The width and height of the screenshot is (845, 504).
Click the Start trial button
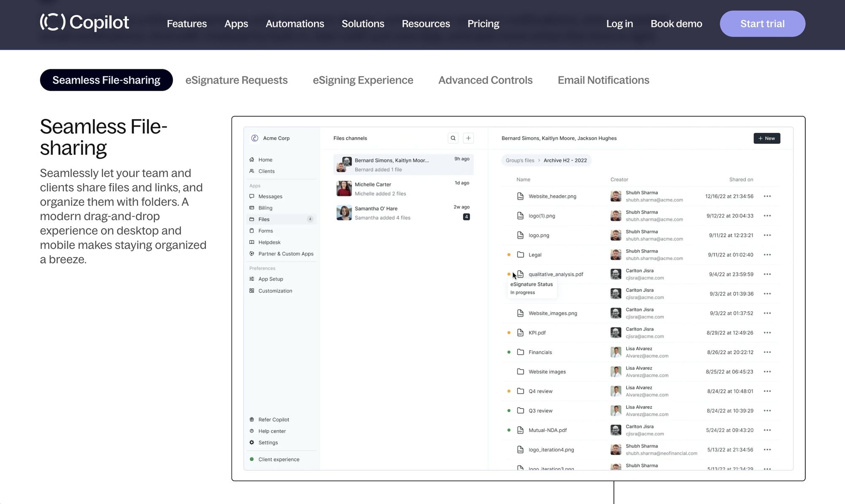tap(762, 23)
